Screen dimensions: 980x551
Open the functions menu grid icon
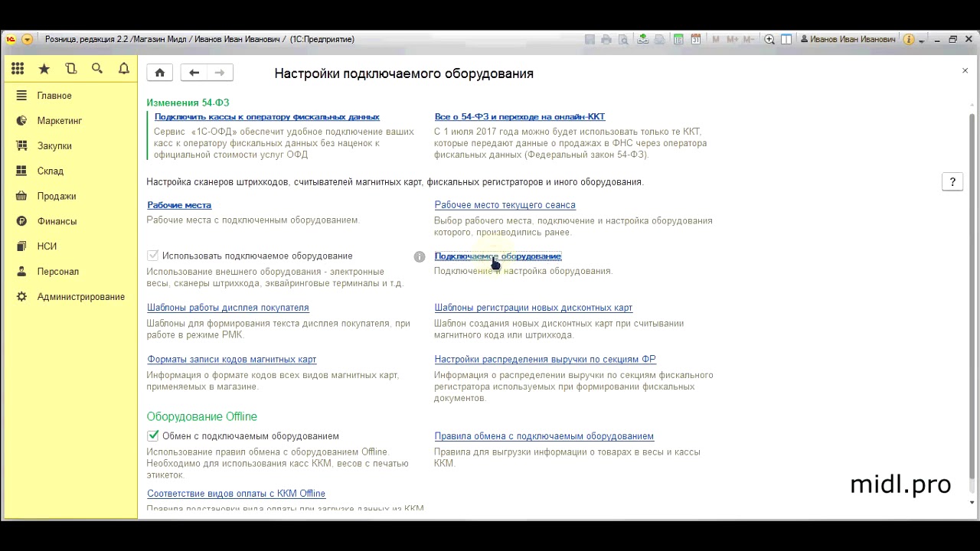click(18, 69)
